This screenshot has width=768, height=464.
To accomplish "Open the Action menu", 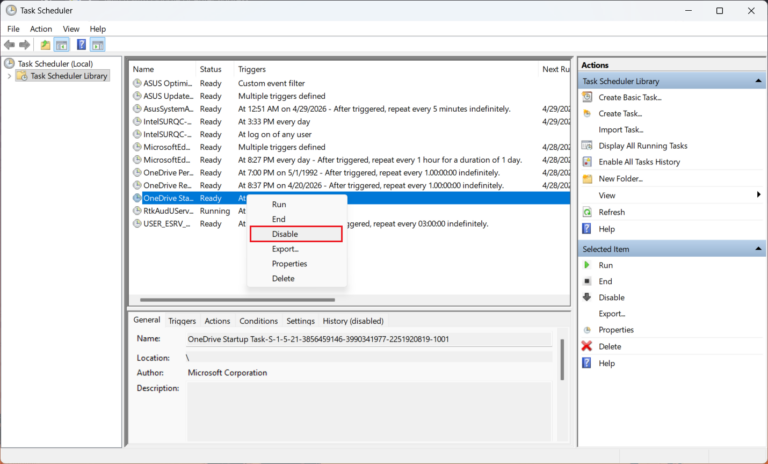I will pos(41,29).
